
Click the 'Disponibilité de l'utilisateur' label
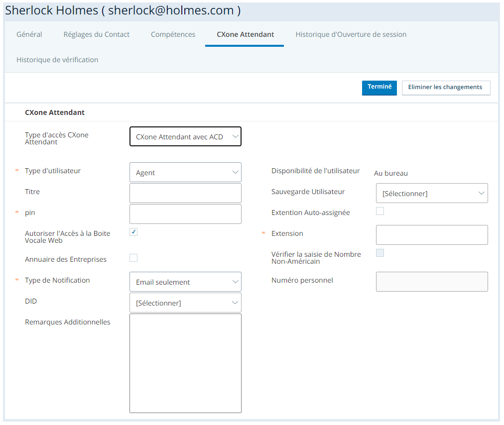pyautogui.click(x=315, y=171)
